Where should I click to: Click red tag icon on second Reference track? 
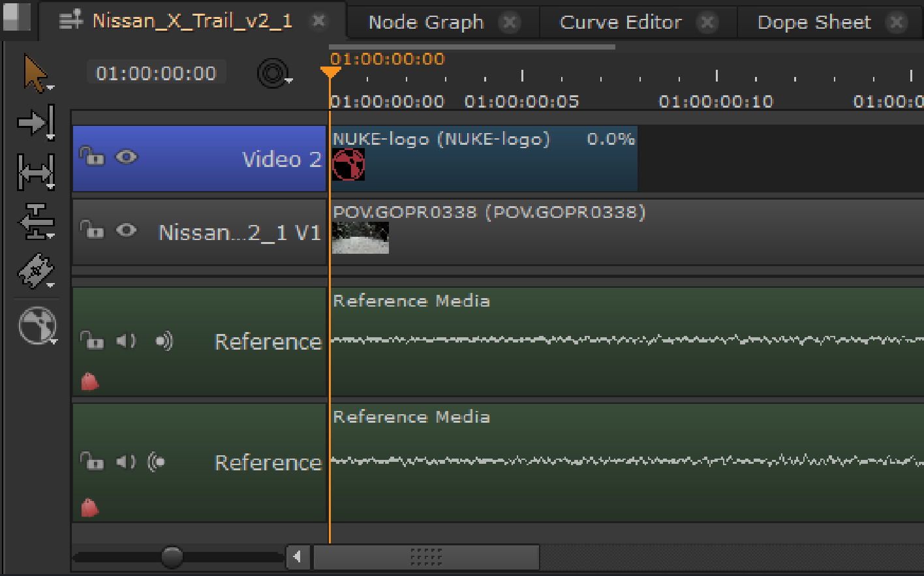pyautogui.click(x=90, y=507)
